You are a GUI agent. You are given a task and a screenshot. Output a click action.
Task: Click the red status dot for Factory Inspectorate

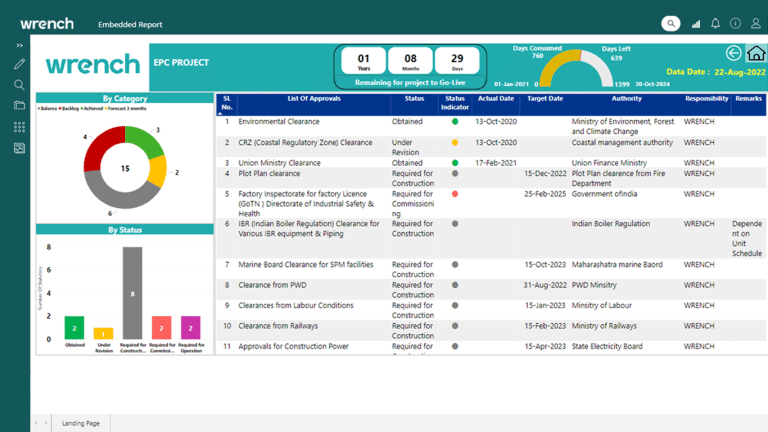point(455,194)
